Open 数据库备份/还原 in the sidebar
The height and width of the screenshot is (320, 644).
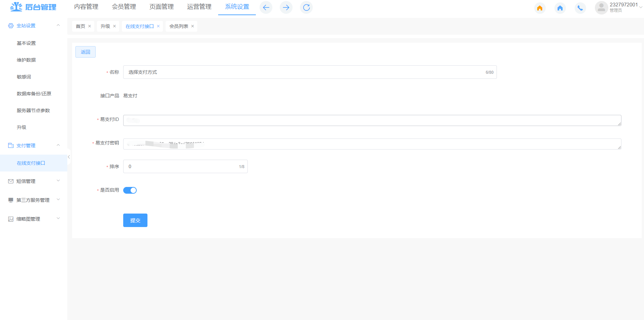click(x=34, y=94)
